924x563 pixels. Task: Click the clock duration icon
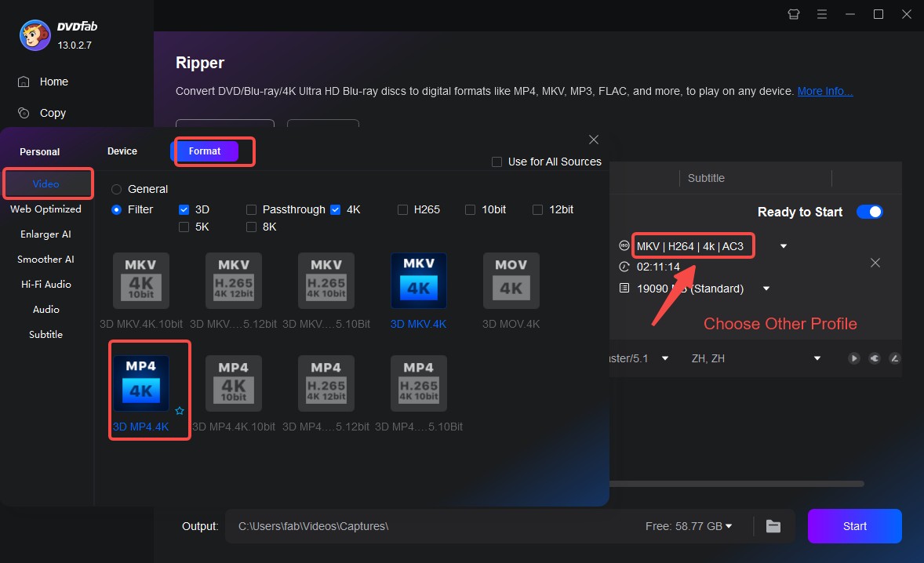coord(624,267)
